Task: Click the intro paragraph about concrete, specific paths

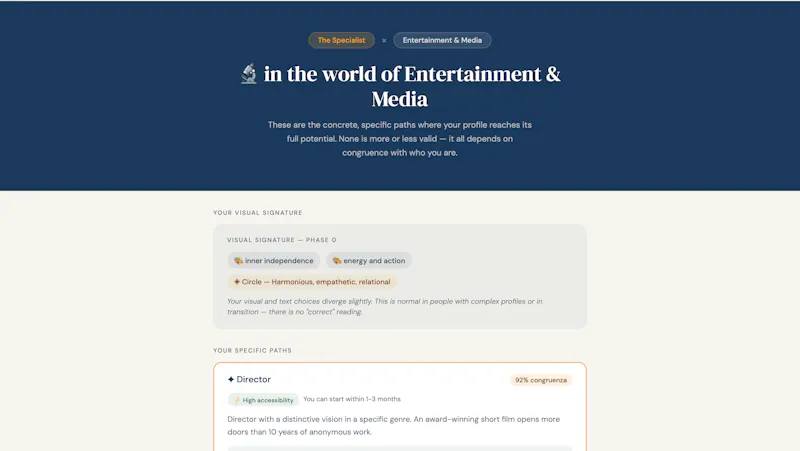Action: point(399,139)
